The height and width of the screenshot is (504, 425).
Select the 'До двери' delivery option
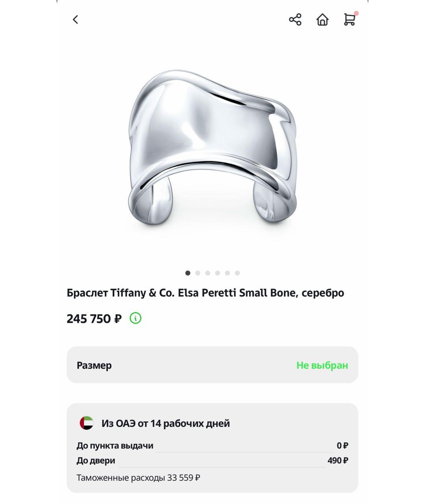point(213,461)
